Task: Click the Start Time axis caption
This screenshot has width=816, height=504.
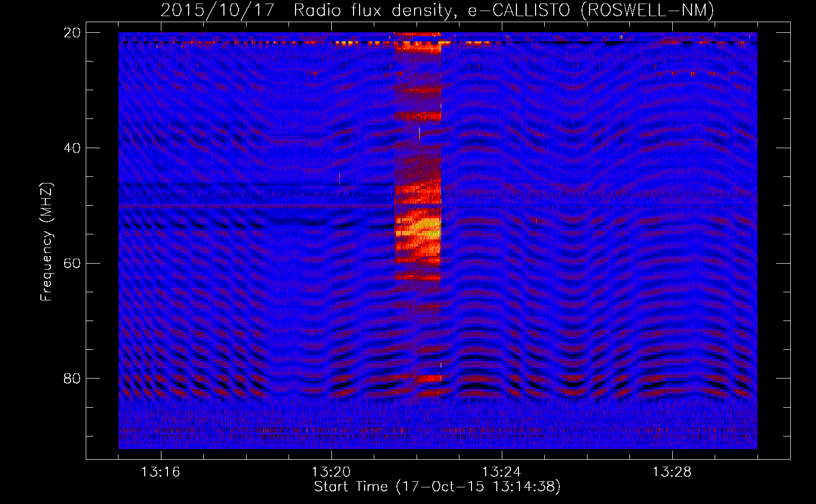Action: tap(437, 487)
